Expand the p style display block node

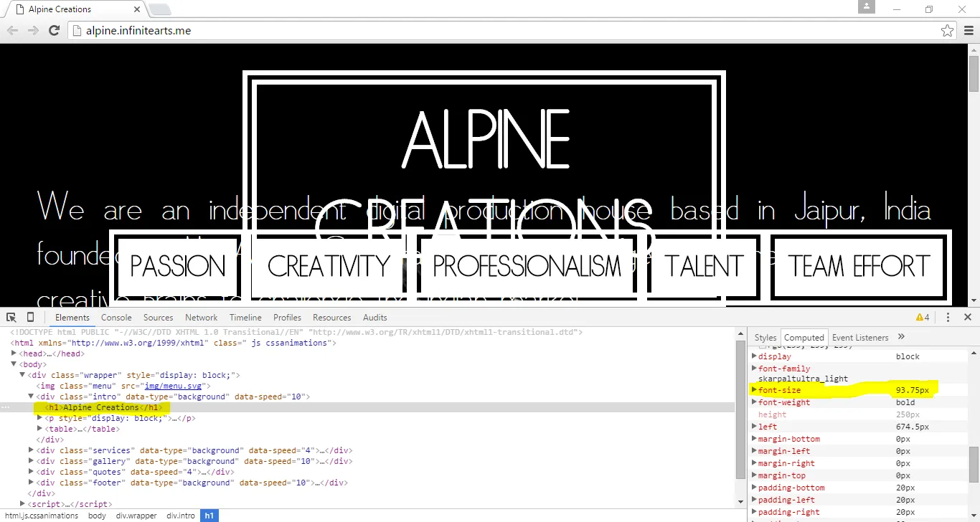coord(40,418)
